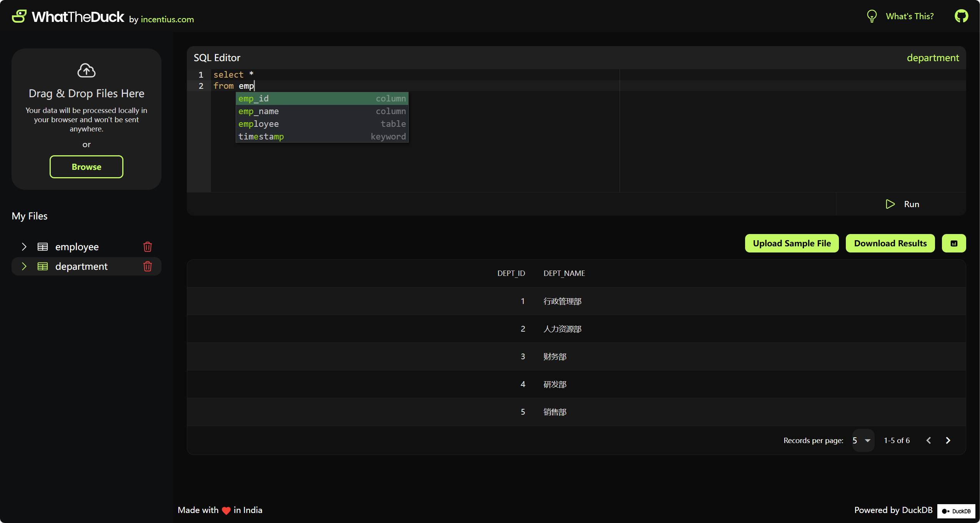Click the department table grid icon

coord(43,266)
